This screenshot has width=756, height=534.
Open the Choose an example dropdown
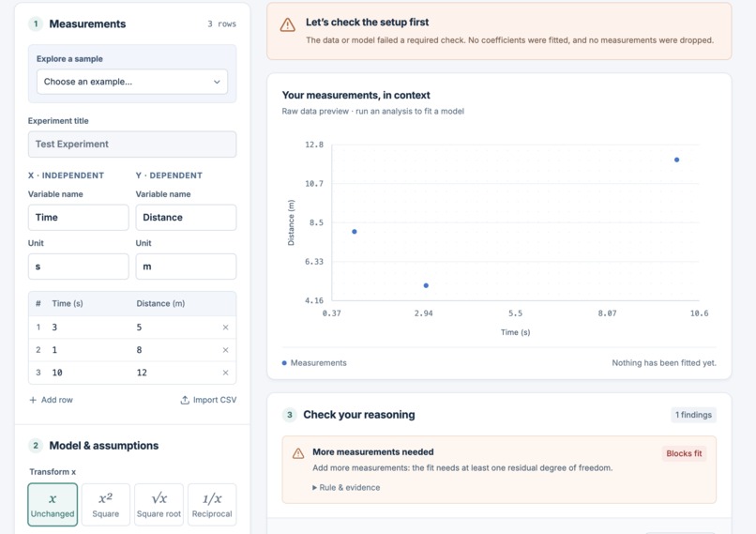click(132, 82)
